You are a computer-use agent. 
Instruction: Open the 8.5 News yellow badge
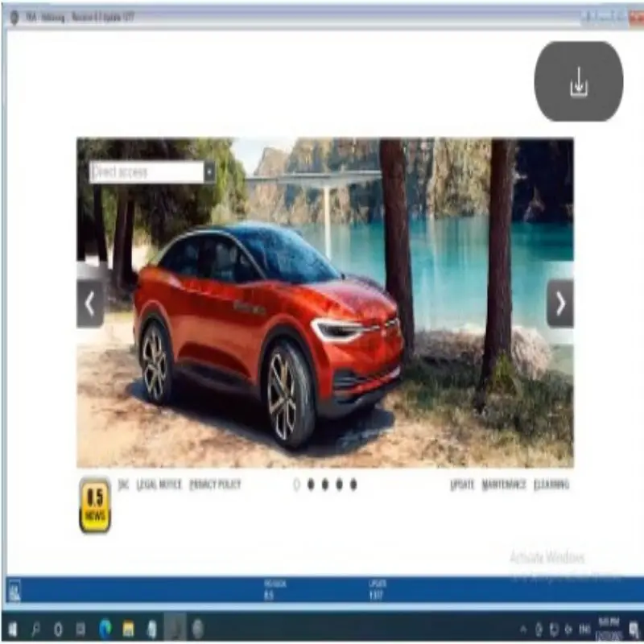95,506
